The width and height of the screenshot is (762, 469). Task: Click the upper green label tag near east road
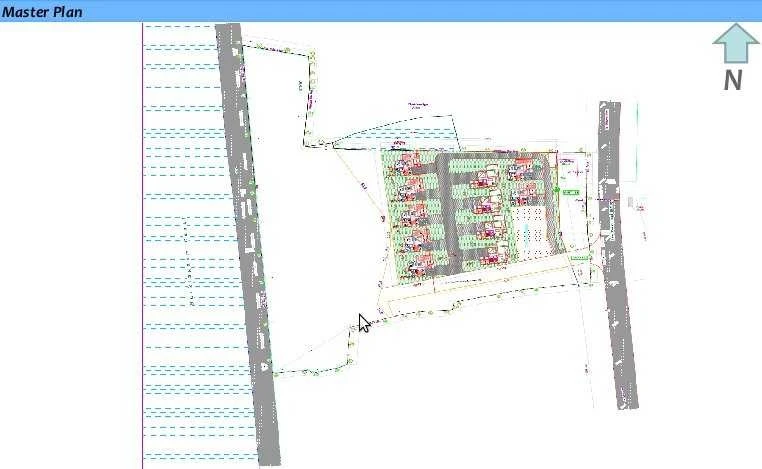[571, 192]
